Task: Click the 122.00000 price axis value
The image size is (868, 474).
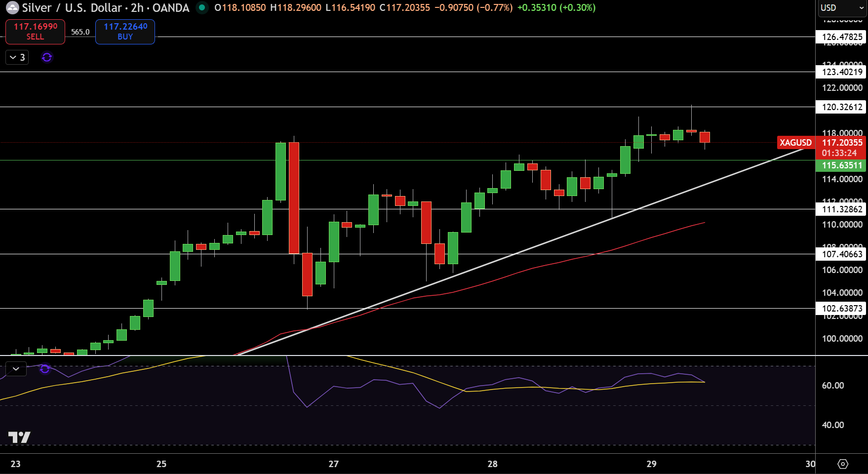Action: (842, 88)
